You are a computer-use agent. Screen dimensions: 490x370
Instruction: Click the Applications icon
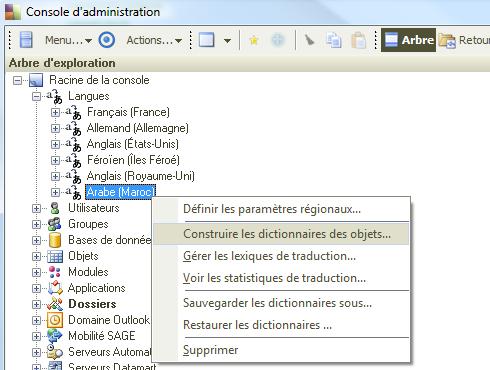pyautogui.click(x=55, y=288)
